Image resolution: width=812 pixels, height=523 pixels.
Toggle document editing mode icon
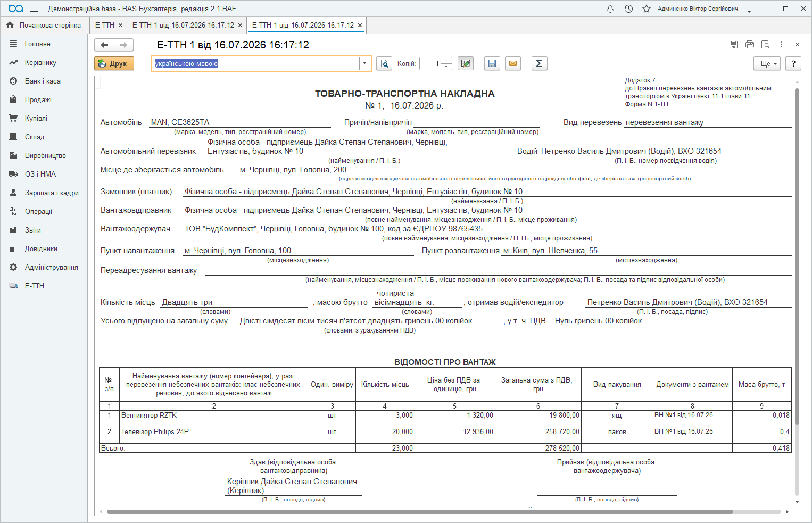[x=466, y=63]
